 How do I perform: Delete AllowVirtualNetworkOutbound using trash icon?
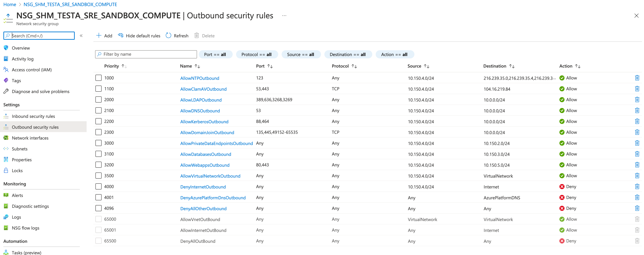[637, 176]
